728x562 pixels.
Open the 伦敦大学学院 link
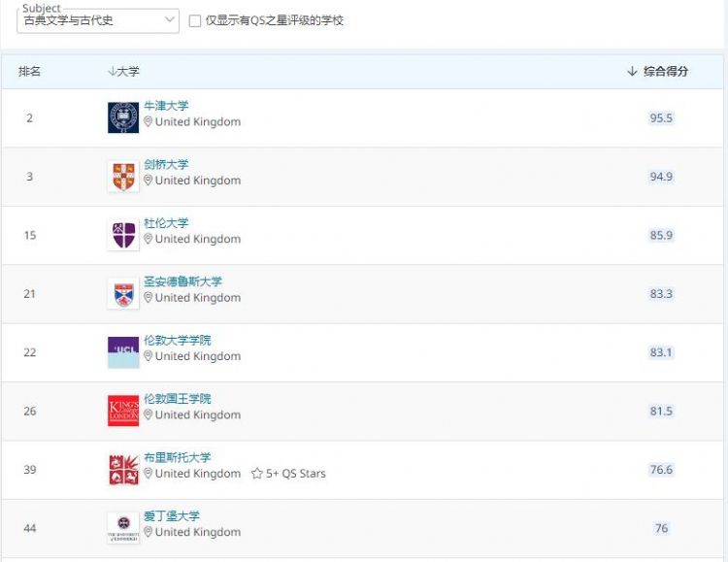pyautogui.click(x=178, y=340)
